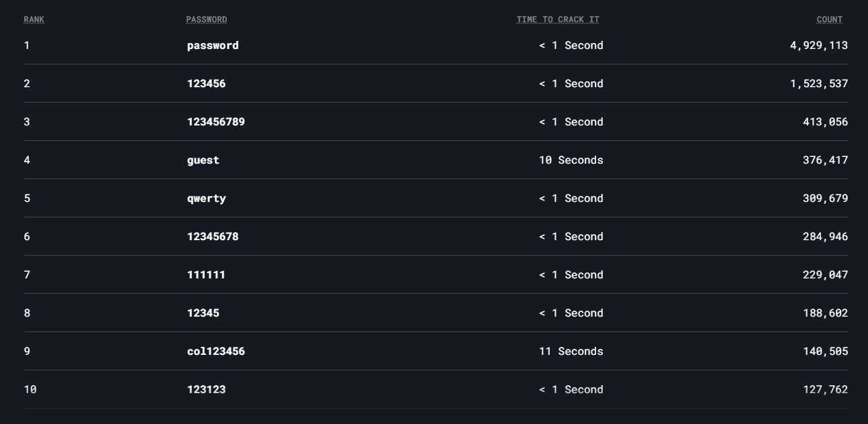
Task: Click the count value 127,762
Action: point(825,390)
